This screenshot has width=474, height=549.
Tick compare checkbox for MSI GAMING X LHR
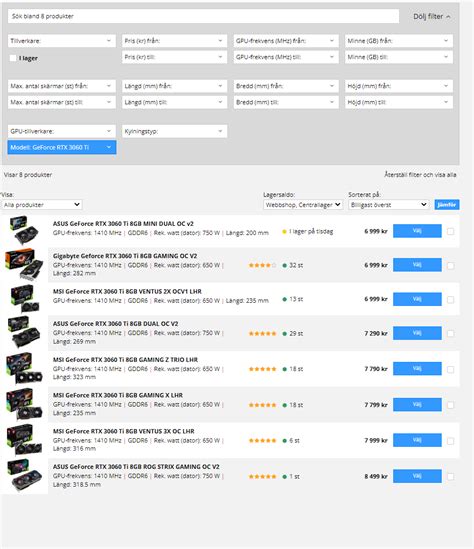[451, 405]
